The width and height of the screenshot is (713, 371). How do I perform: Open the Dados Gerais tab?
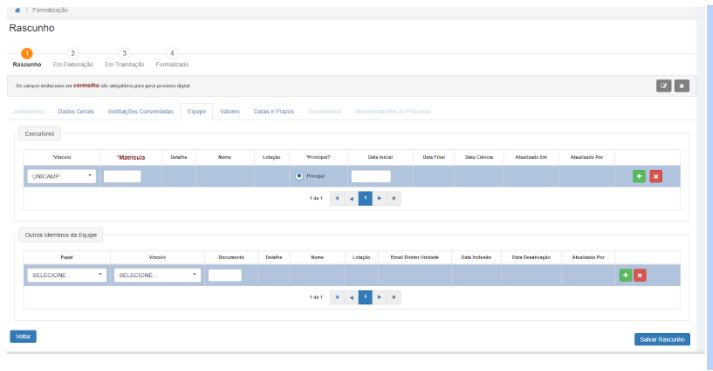tap(76, 111)
